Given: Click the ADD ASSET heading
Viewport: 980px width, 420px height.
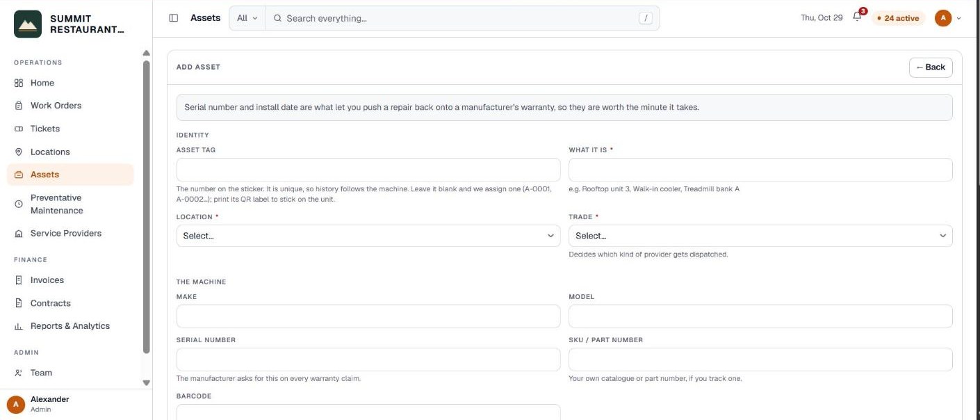Looking at the screenshot, I should [198, 67].
